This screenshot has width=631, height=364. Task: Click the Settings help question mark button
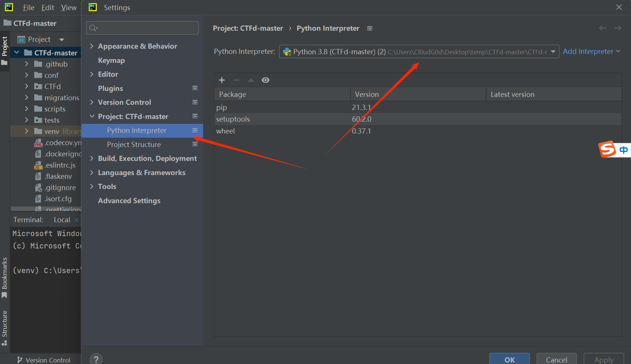pyautogui.click(x=96, y=359)
